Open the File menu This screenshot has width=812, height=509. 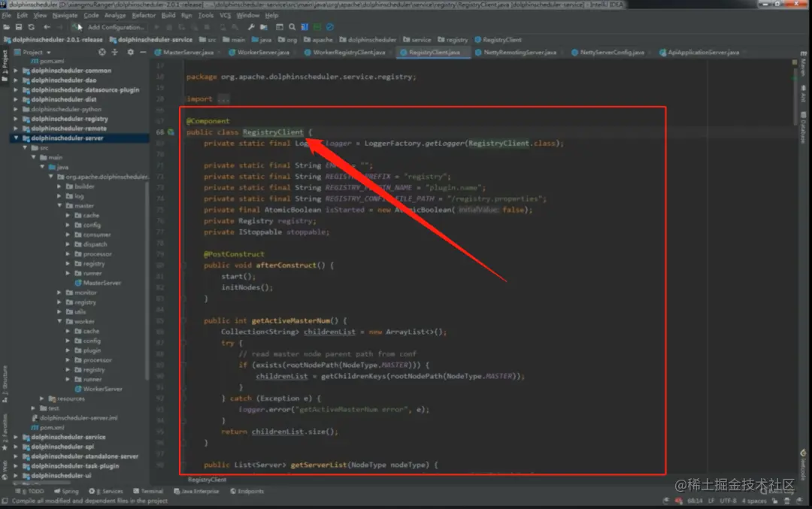tap(7, 16)
